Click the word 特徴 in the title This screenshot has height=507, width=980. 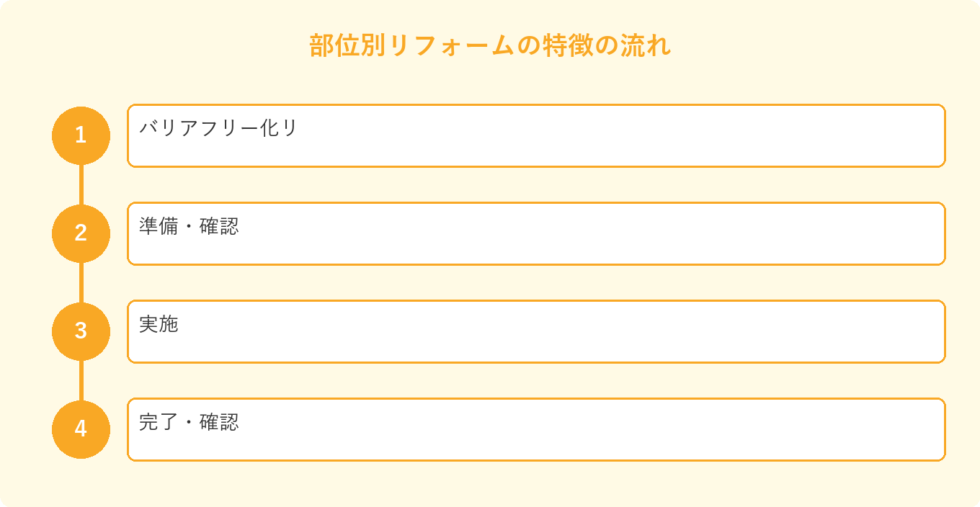(x=569, y=45)
